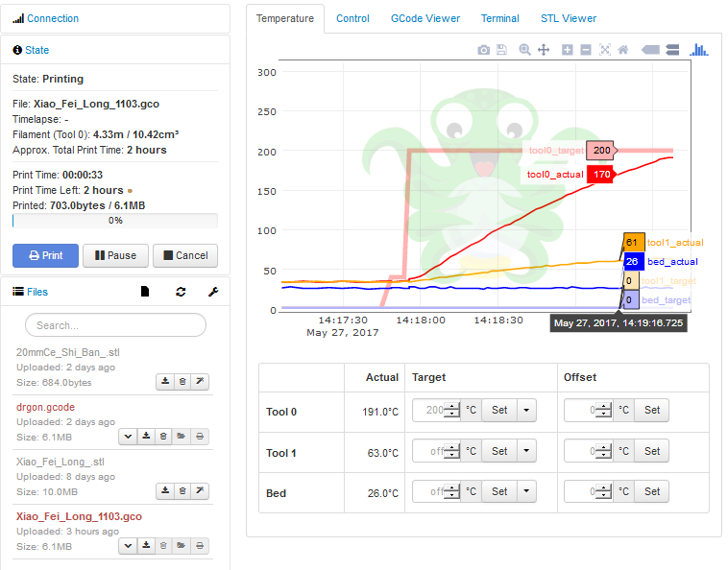The image size is (728, 570).
Task: Slice 20mmCe_Shi_Ban_.stl with magic wand icon
Action: tap(200, 382)
